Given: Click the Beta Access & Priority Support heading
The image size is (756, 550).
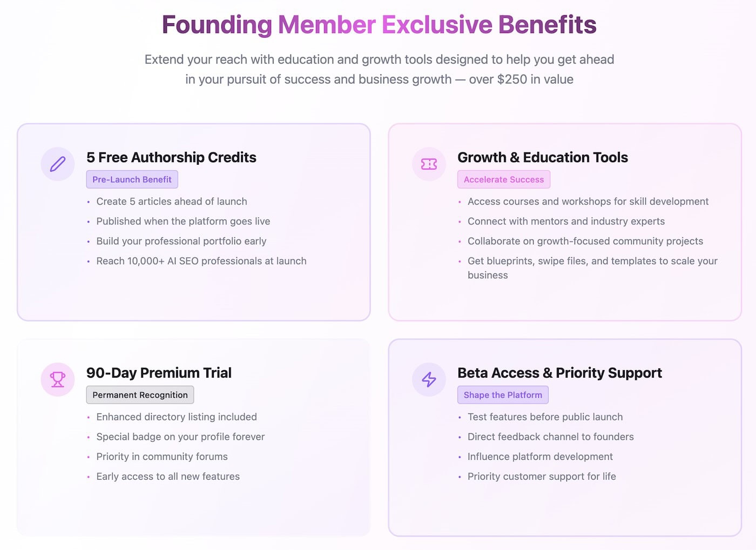Looking at the screenshot, I should point(559,373).
